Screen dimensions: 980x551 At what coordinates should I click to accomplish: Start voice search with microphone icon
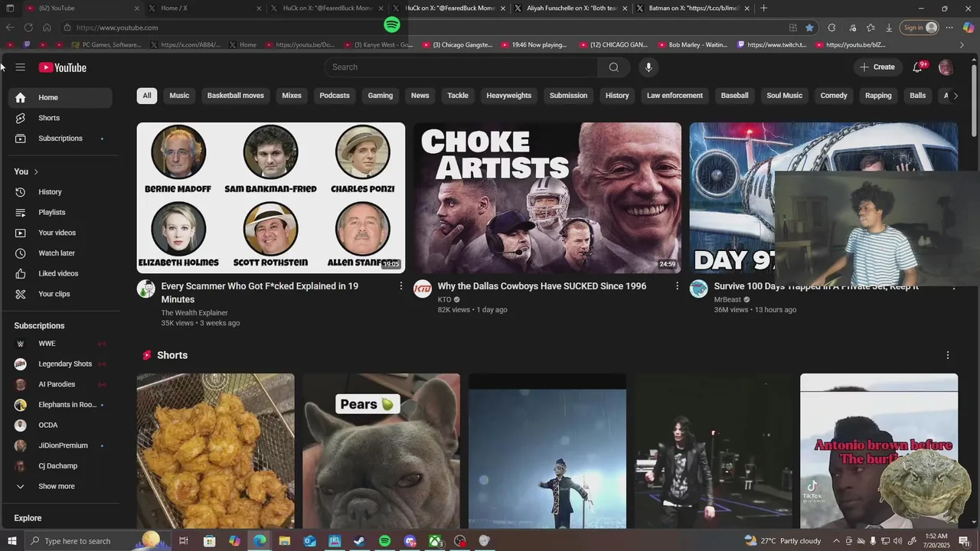(x=648, y=67)
